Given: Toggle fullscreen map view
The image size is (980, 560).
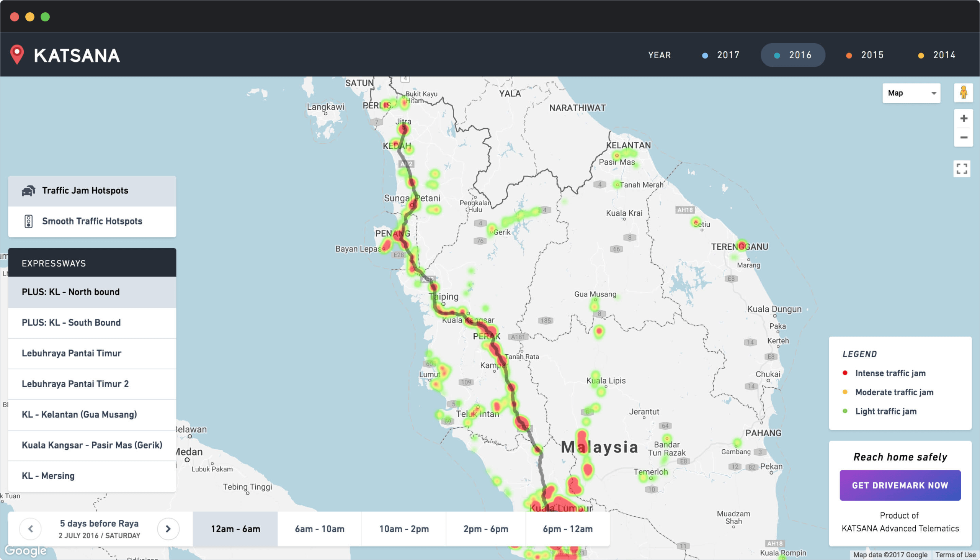Looking at the screenshot, I should tap(962, 169).
